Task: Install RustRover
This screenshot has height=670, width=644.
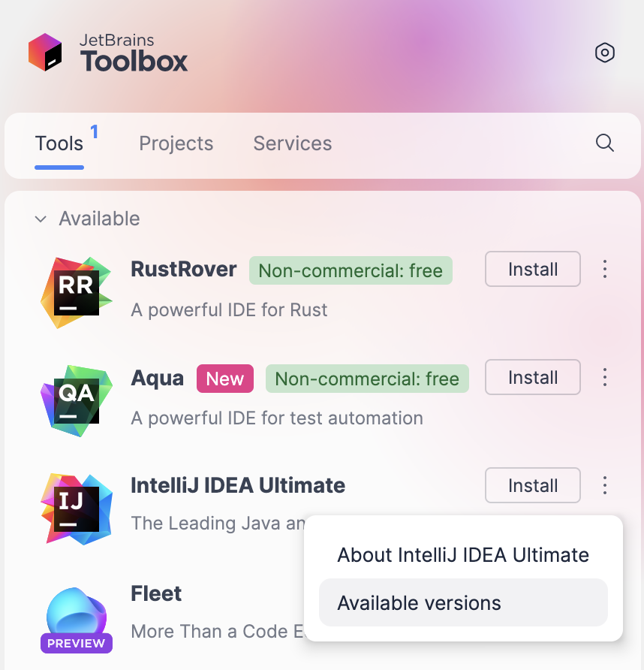Action: point(533,269)
